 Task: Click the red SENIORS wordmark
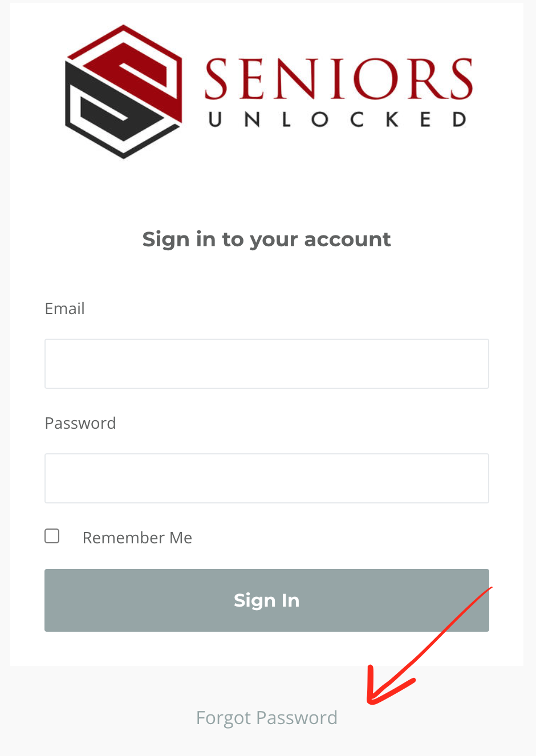pos(339,78)
